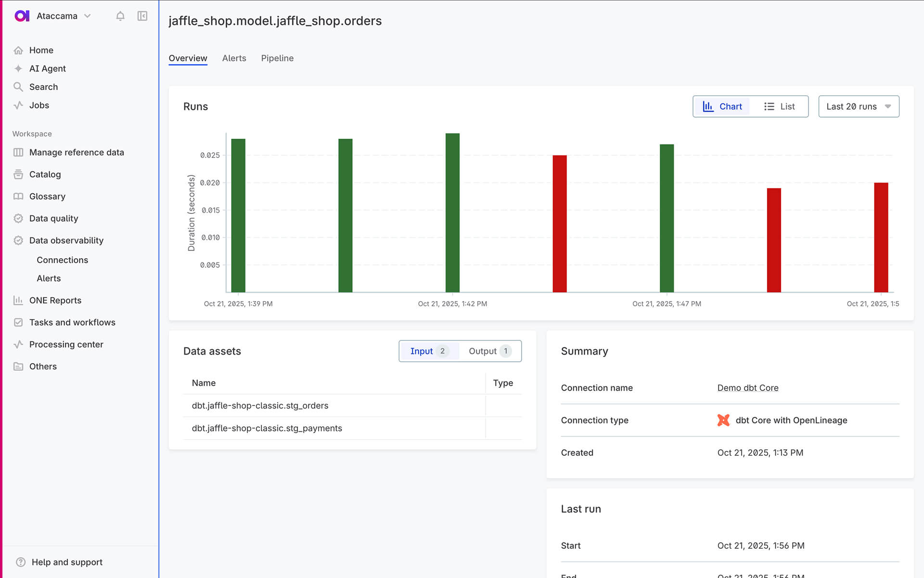This screenshot has height=578, width=924.
Task: Click the Help and support question icon
Action: pos(21,562)
